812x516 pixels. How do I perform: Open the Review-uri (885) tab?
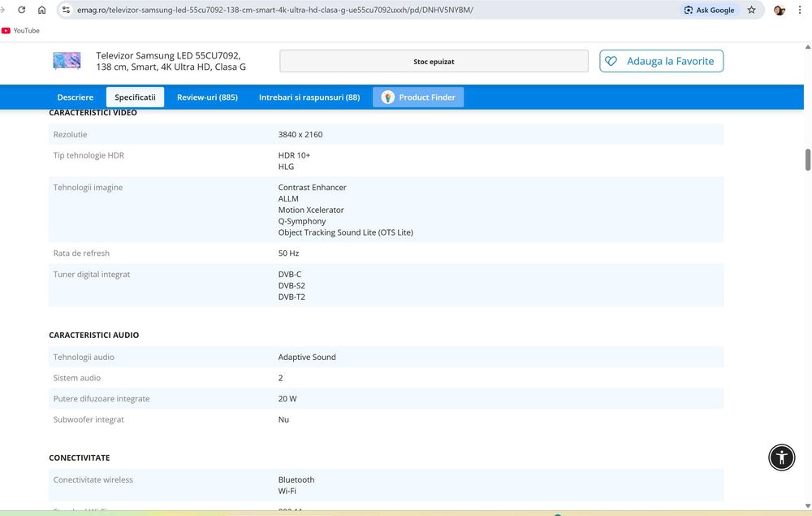[x=207, y=97]
